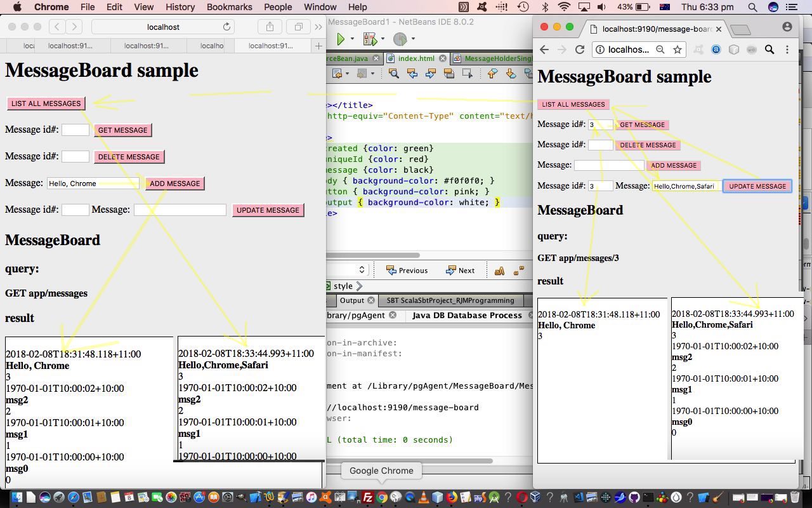
Task: Focus the update Message text field in Safari
Action: [x=180, y=210]
